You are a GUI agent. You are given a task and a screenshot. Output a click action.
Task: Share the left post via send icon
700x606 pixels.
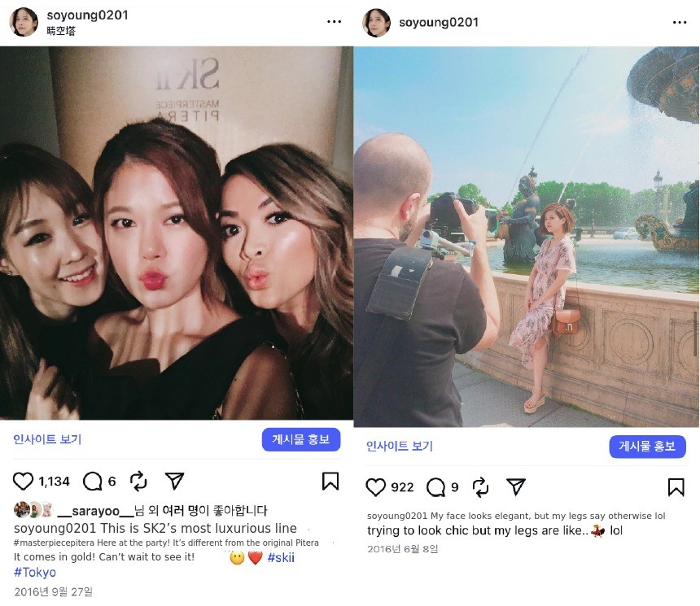[x=174, y=481]
